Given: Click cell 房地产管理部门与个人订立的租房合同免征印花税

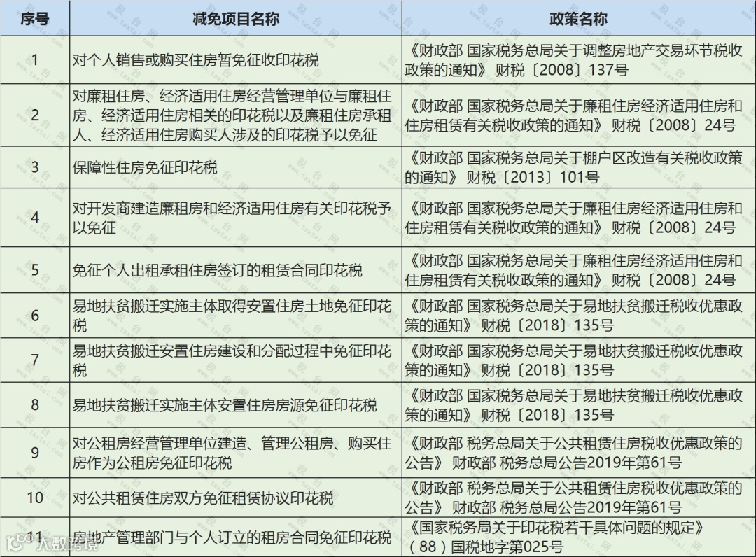Looking at the screenshot, I should [236, 537].
